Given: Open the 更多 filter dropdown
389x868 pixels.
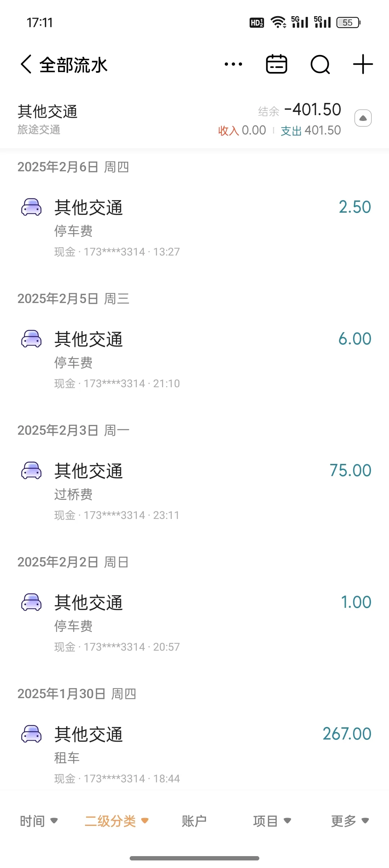Looking at the screenshot, I should pos(350,821).
